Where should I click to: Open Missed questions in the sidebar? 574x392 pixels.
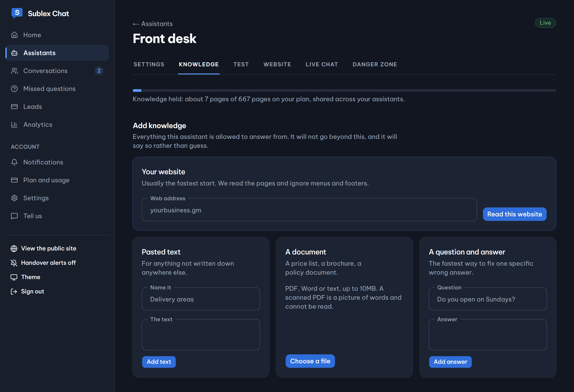pyautogui.click(x=57, y=89)
